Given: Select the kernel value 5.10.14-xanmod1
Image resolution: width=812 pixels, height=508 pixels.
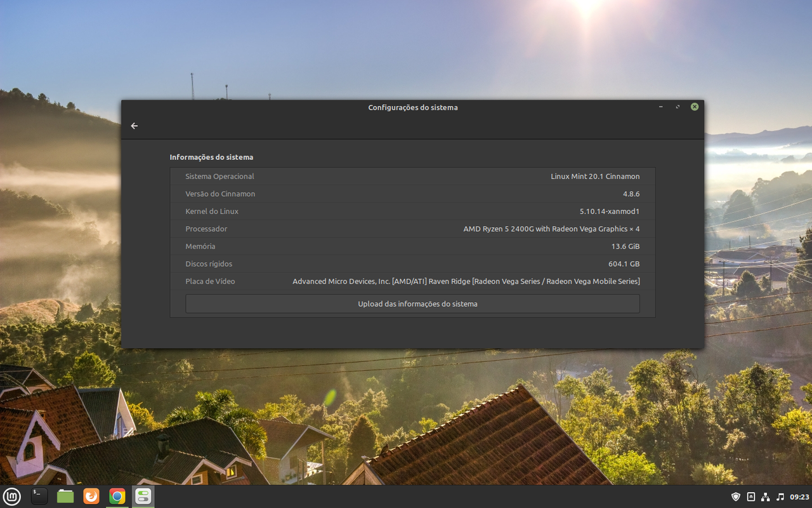Looking at the screenshot, I should click(x=610, y=211).
